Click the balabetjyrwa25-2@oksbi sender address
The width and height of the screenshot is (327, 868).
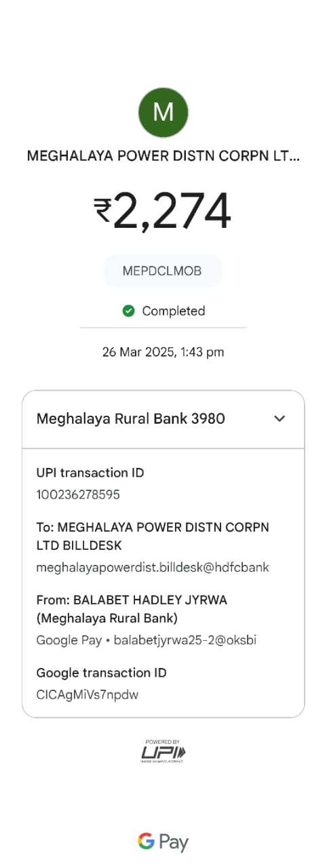click(x=185, y=640)
